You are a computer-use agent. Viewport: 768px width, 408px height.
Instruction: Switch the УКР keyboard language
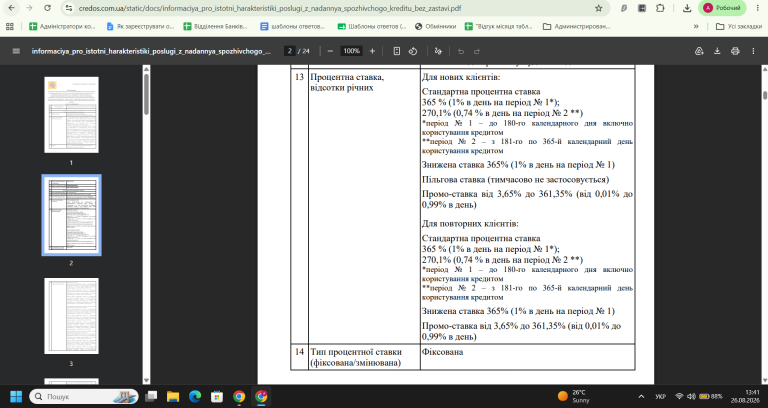[x=660, y=396]
